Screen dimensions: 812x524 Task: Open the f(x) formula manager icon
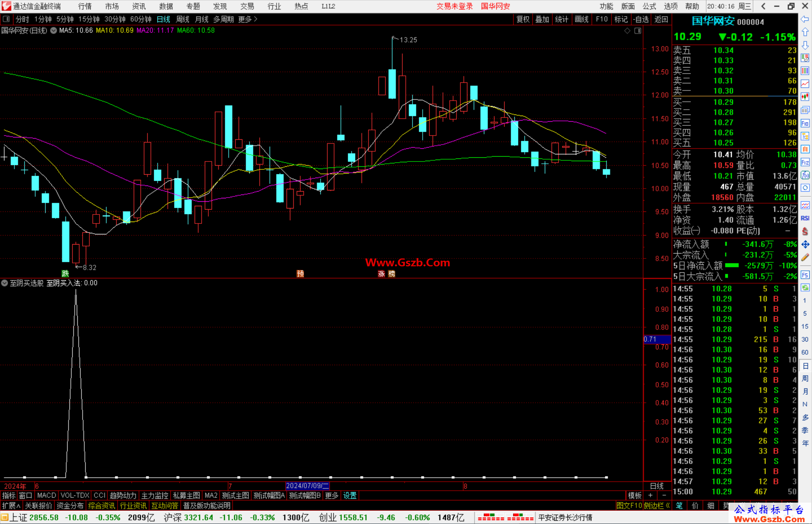point(805,175)
